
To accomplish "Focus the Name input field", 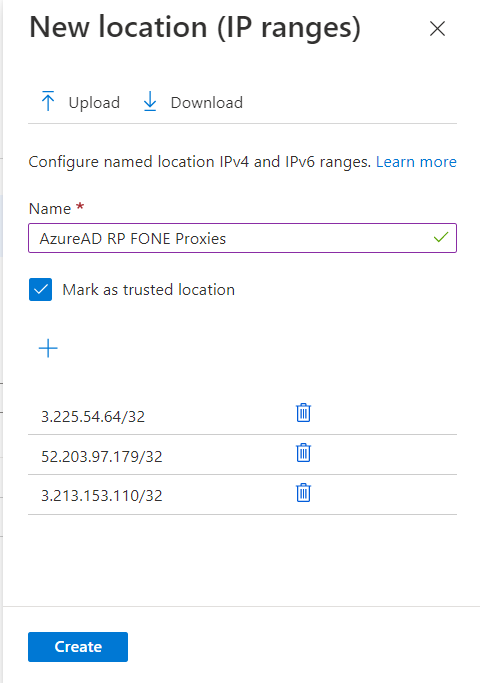I will point(242,238).
